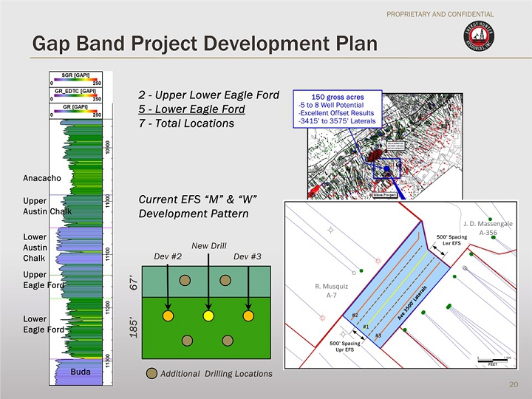This screenshot has height=399, width=532.
Task: Select the Dev #3 orange well circle
Action: tap(248, 316)
